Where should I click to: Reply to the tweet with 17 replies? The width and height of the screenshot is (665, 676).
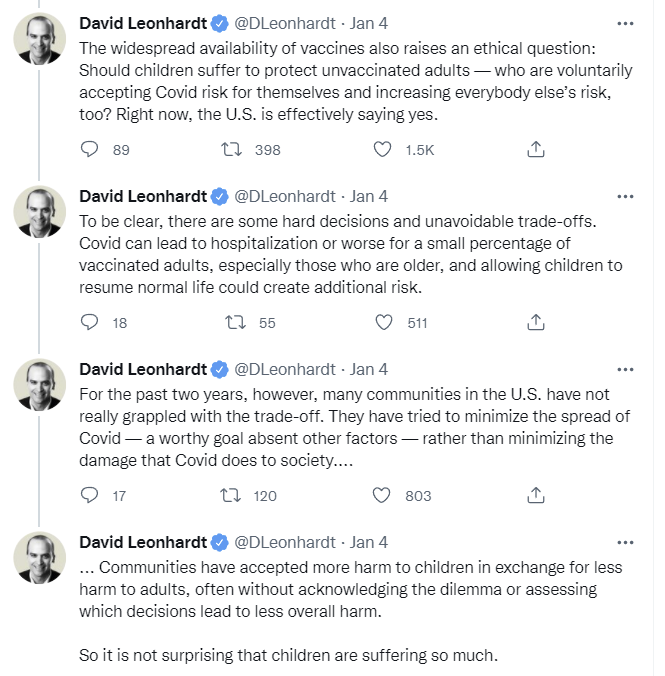click(90, 495)
